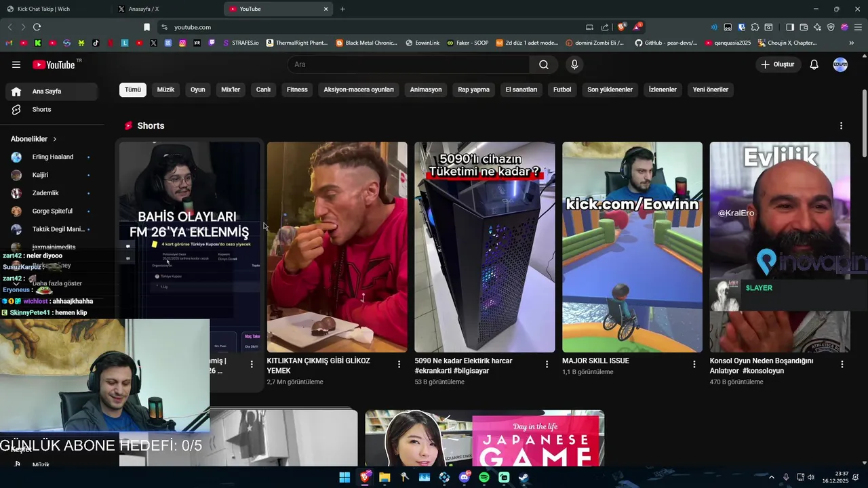Click the search magnifier button
This screenshot has height=488, width=868.
544,64
